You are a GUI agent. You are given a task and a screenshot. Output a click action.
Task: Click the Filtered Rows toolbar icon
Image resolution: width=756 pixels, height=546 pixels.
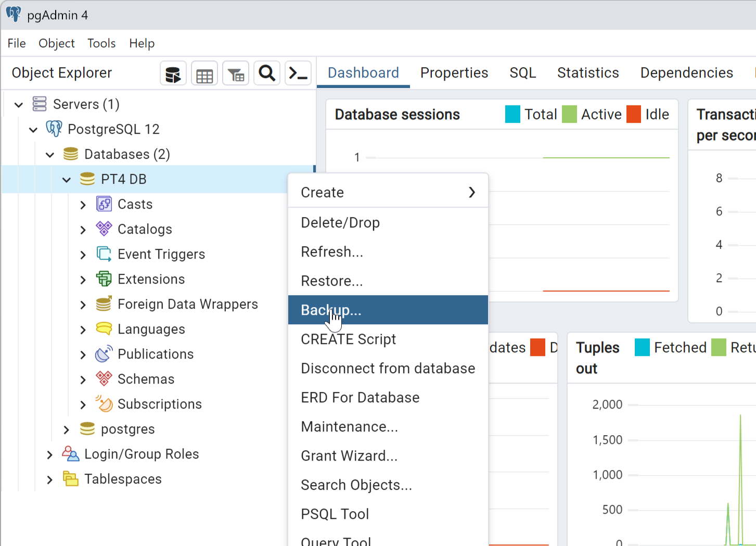click(236, 74)
